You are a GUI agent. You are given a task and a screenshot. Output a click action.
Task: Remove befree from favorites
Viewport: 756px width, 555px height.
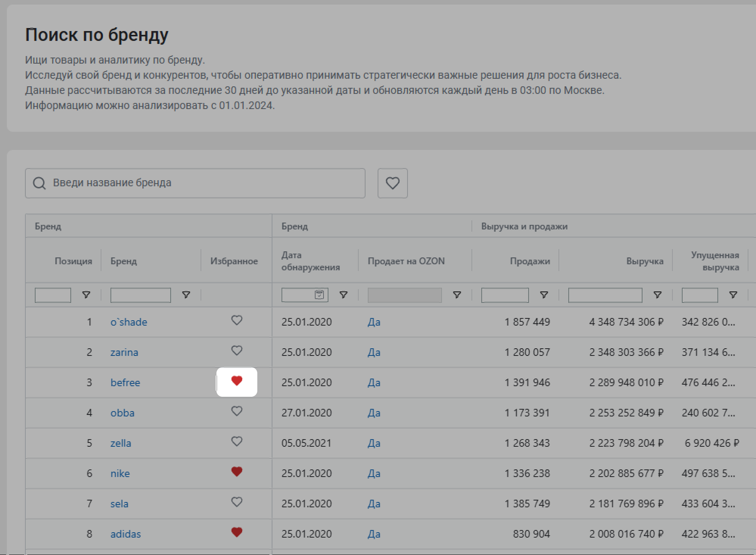[237, 381]
